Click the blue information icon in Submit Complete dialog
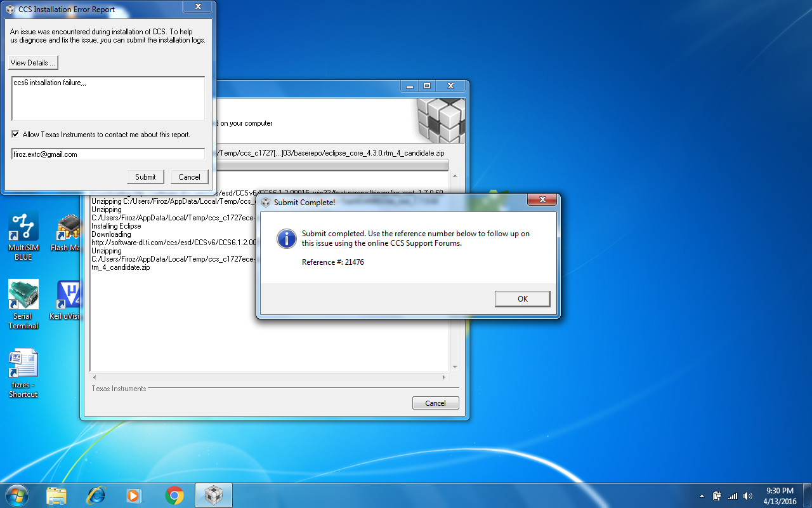This screenshot has width=812, height=508. [x=287, y=239]
